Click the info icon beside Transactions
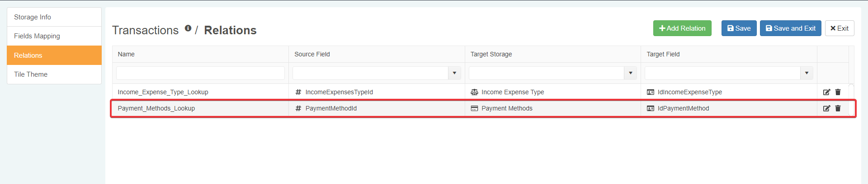The height and width of the screenshot is (184, 868). click(x=188, y=28)
